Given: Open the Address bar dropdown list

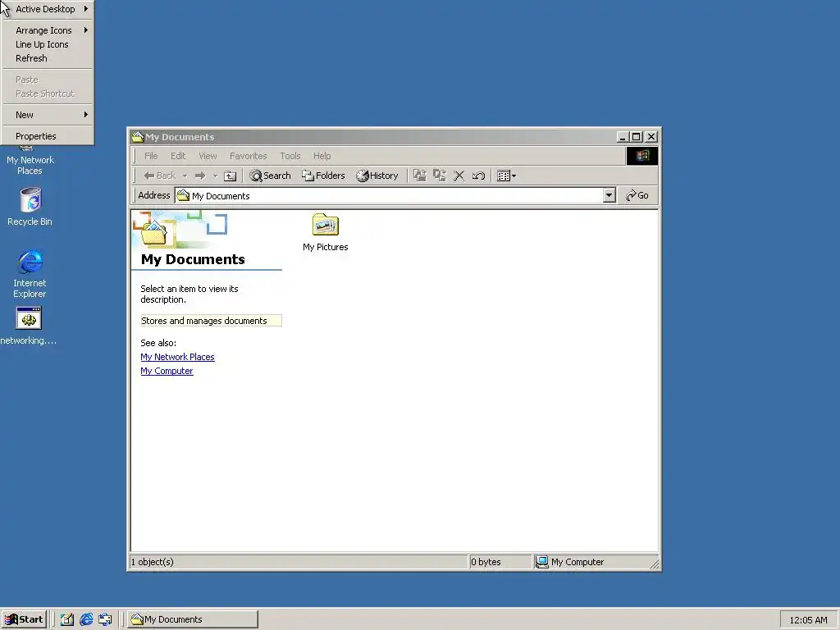Looking at the screenshot, I should coord(609,195).
